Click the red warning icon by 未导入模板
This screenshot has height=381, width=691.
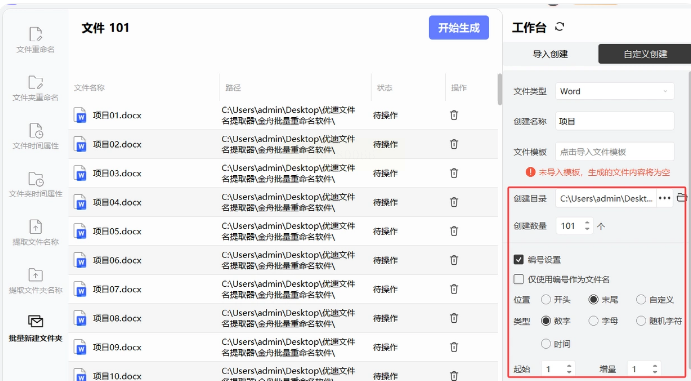[x=531, y=172]
